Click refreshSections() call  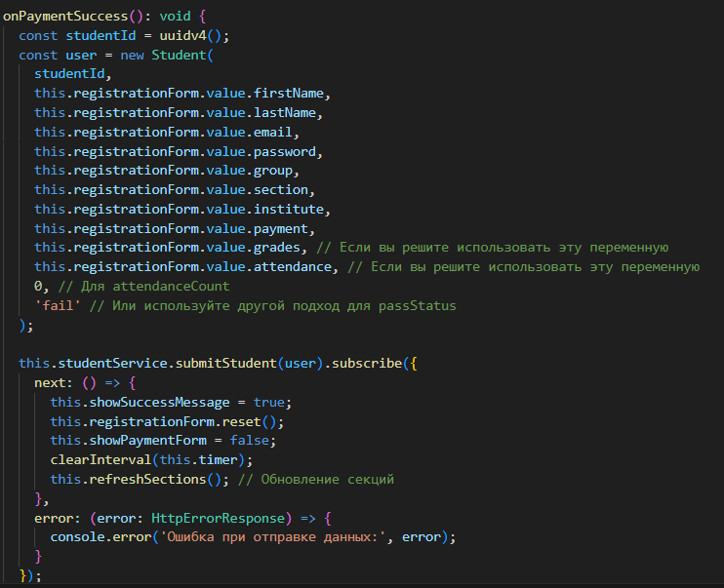tap(140, 479)
